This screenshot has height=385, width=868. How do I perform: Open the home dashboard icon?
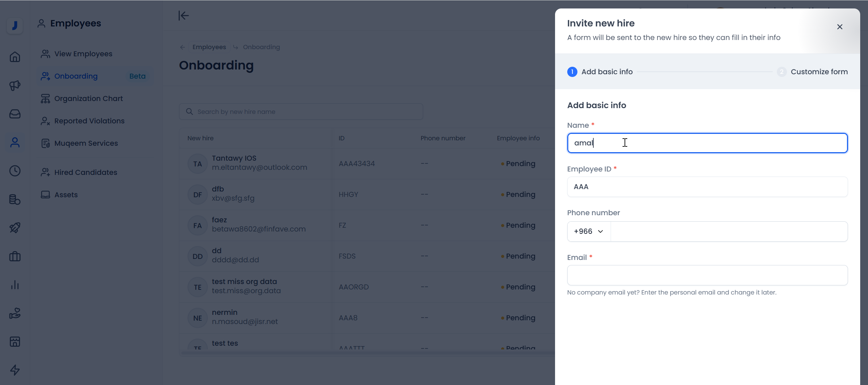(15, 57)
